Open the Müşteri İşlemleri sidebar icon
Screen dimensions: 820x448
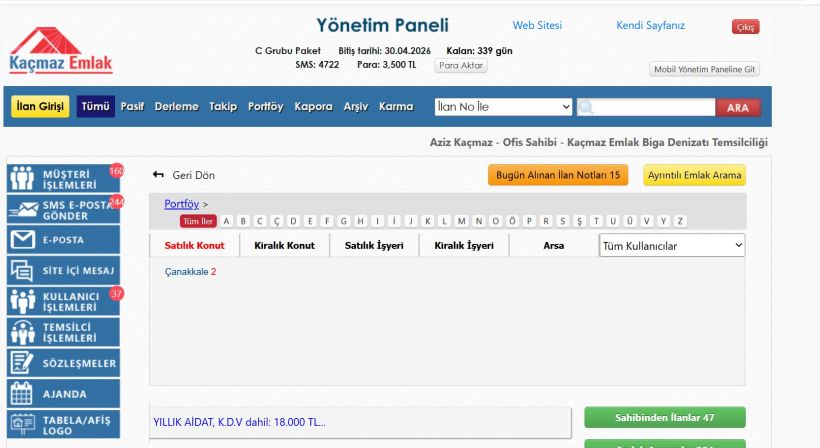(22, 178)
